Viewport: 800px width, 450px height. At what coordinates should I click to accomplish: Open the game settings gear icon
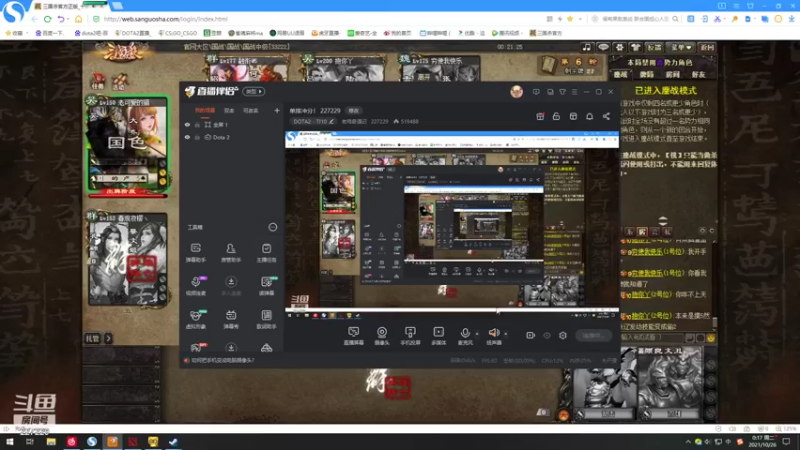[619, 47]
